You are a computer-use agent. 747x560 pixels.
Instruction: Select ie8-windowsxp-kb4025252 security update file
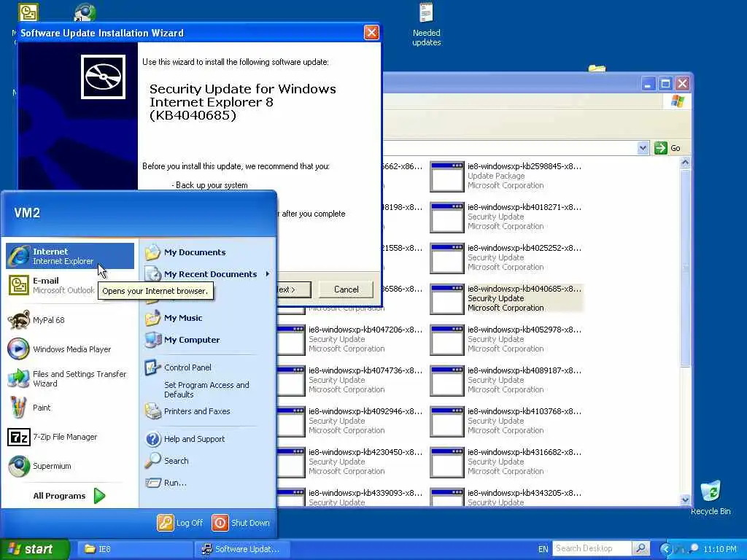click(x=506, y=257)
